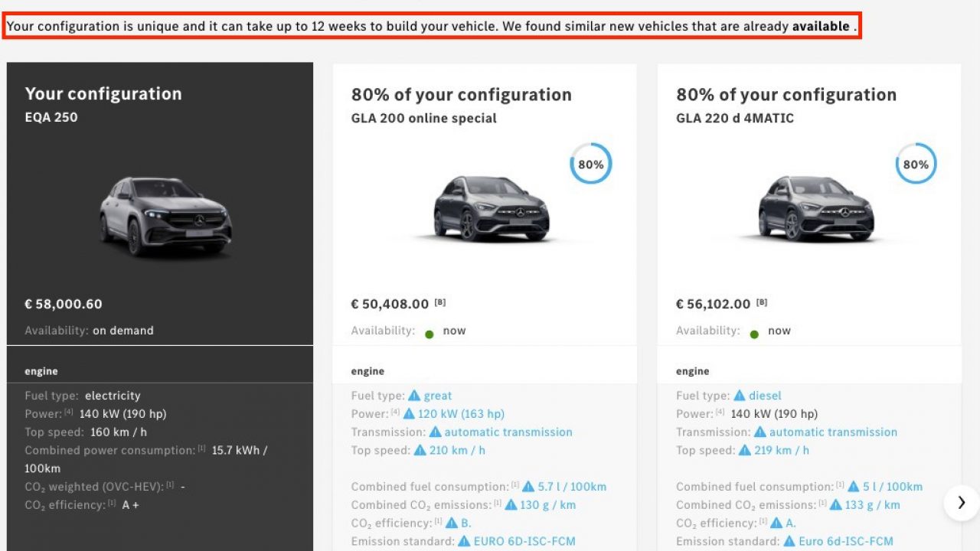Viewport: 980px width, 551px height.
Task: Click warning icon beside 120 kW (163 hp)
Action: [x=410, y=414]
